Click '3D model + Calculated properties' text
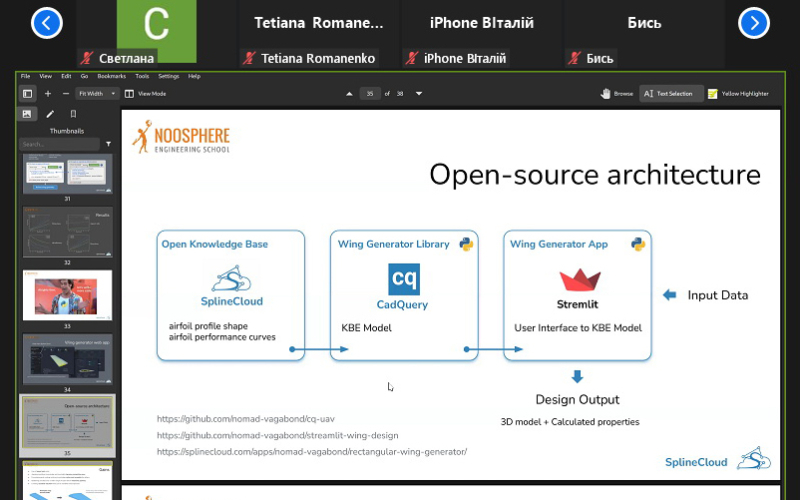This screenshot has width=800, height=500. pyautogui.click(x=570, y=422)
